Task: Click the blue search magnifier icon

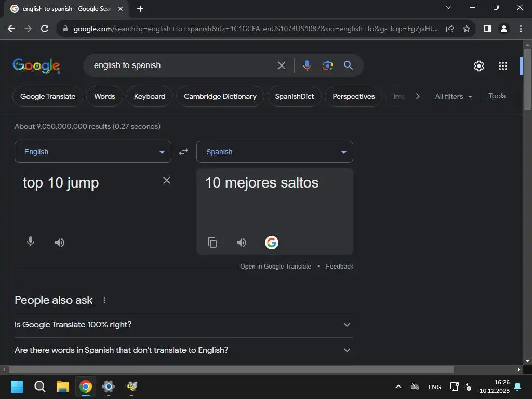Action: (348, 65)
